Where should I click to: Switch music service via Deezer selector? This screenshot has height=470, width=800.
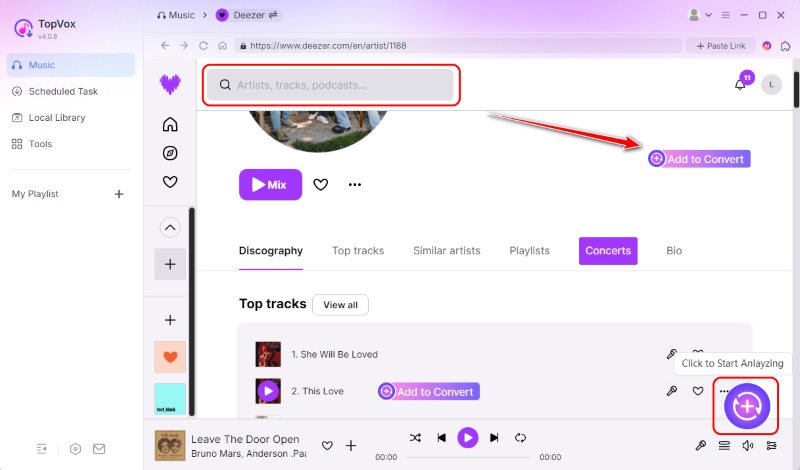coord(248,15)
